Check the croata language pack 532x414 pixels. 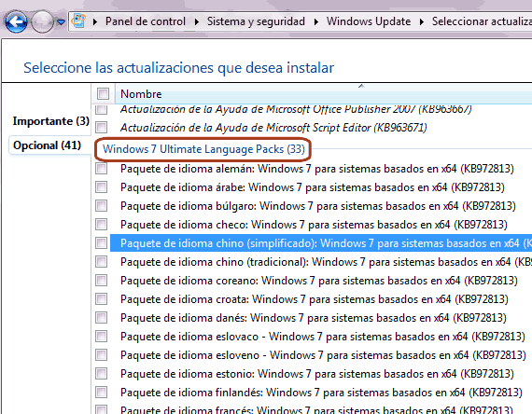(x=102, y=299)
